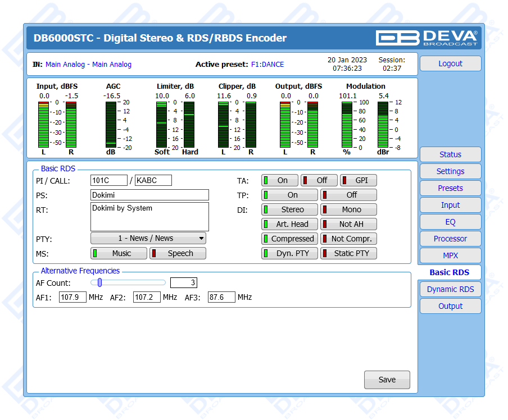Log out using the Logout button
The image size is (508, 420).
point(450,63)
